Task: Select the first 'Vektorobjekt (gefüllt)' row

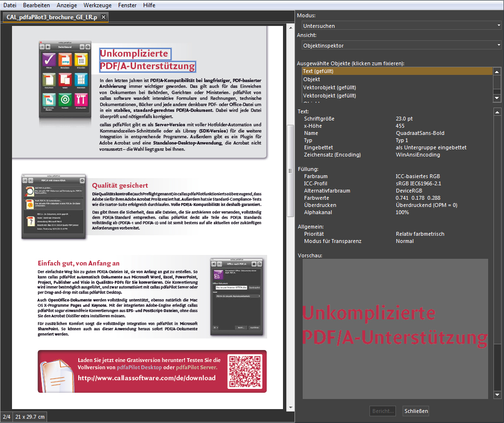Action: (397, 87)
